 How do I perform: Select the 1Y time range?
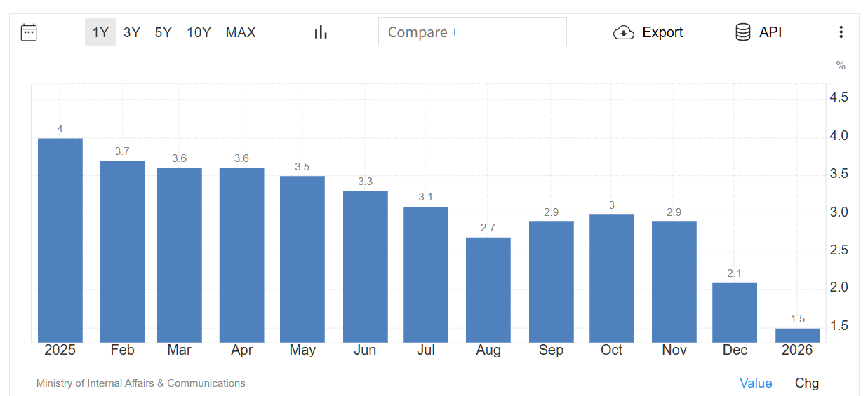tap(100, 32)
